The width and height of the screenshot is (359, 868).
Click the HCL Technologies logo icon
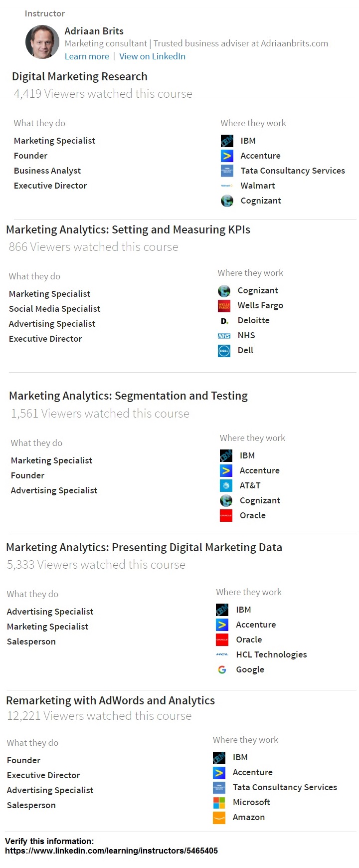(x=222, y=654)
